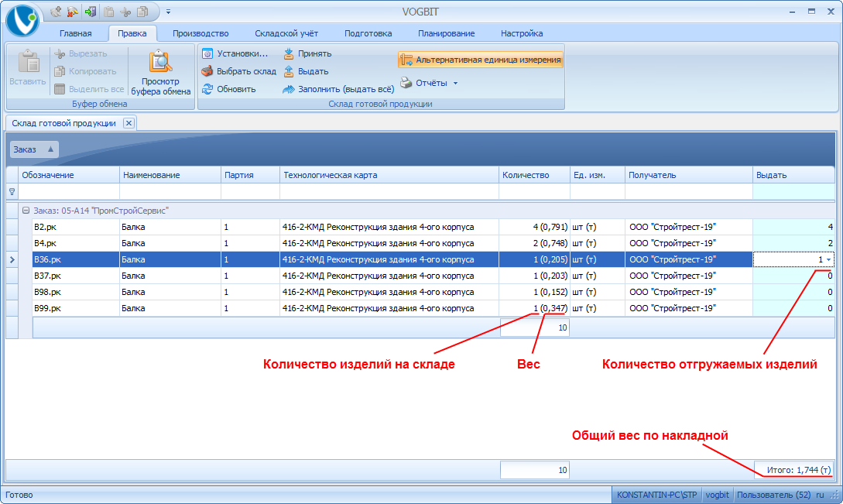Click the large Вставить ribbon button
Screen dimensions: 843x504
(27, 68)
